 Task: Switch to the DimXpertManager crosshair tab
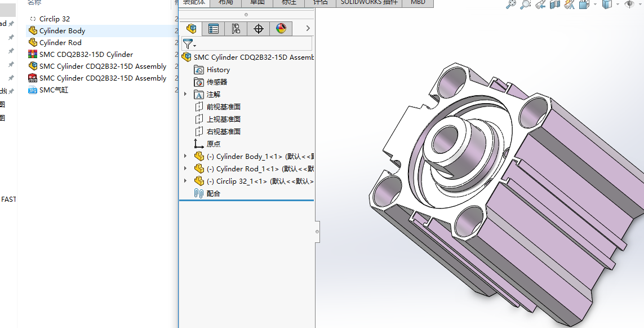click(x=259, y=28)
